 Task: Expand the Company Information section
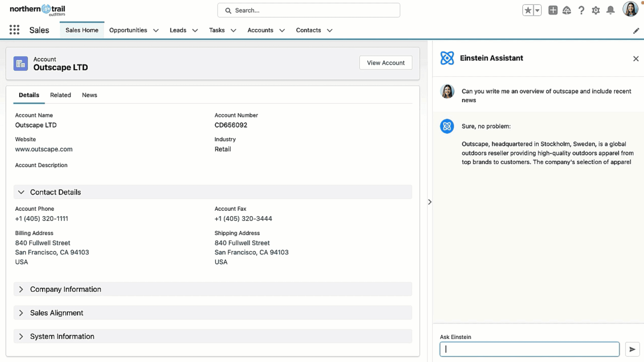[21, 289]
